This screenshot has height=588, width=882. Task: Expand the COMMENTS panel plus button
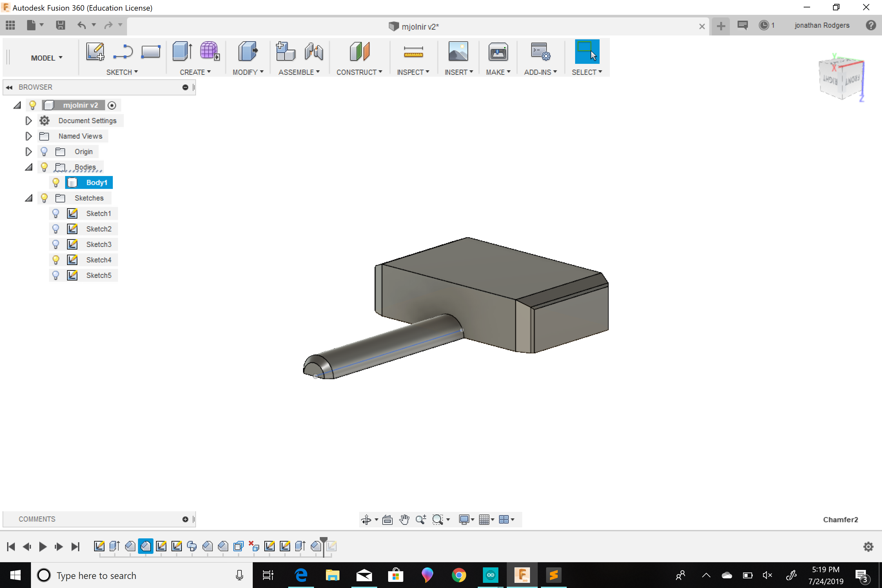pyautogui.click(x=185, y=519)
